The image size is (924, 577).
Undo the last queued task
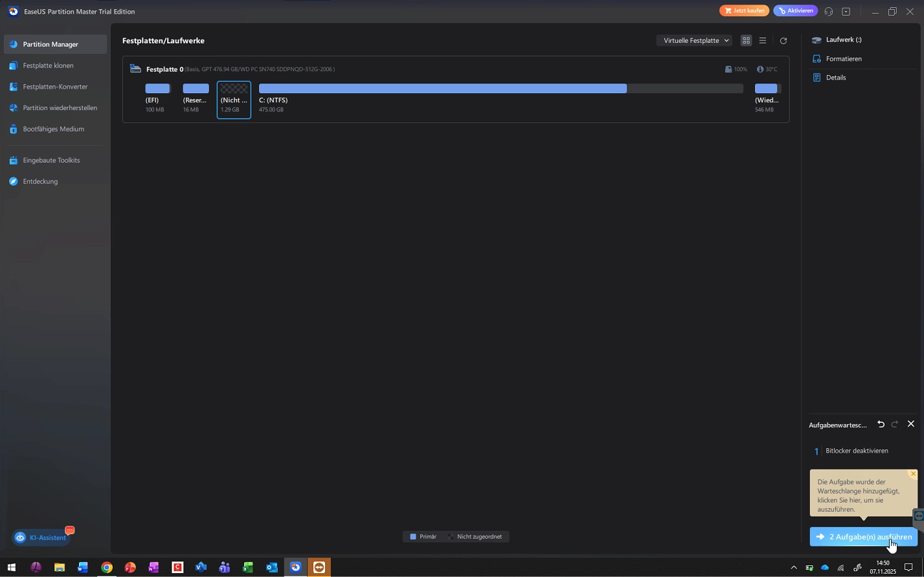881,424
